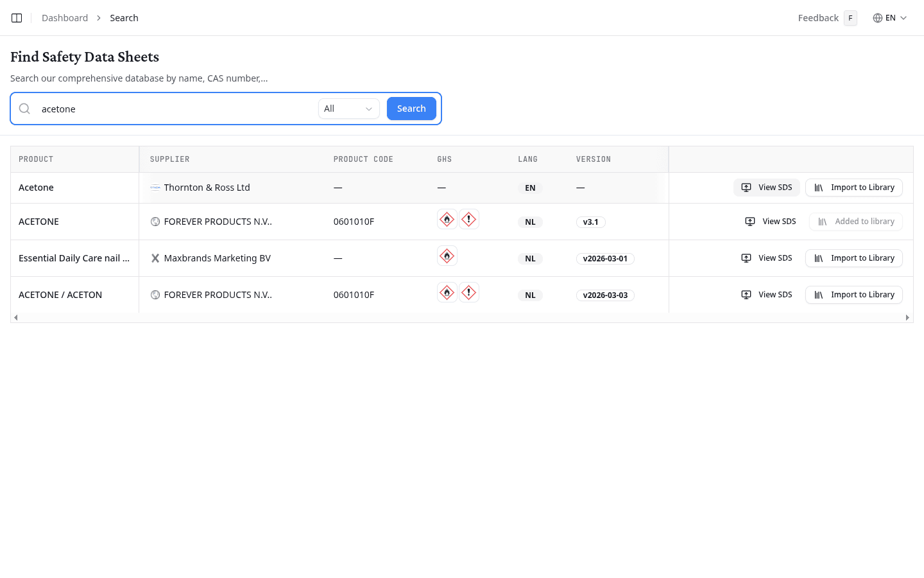The height and width of the screenshot is (578, 924).
Task: Open the Feedback button
Action: pyautogui.click(x=818, y=18)
